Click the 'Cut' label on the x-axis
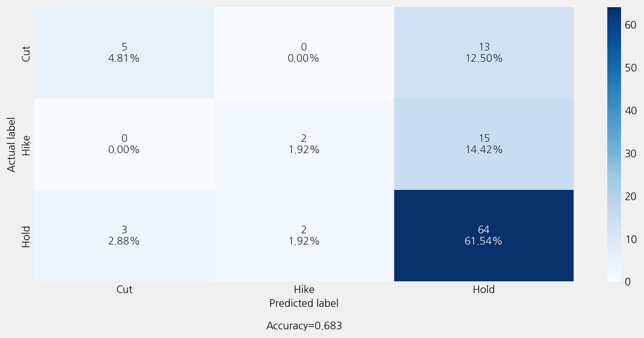 coord(124,289)
